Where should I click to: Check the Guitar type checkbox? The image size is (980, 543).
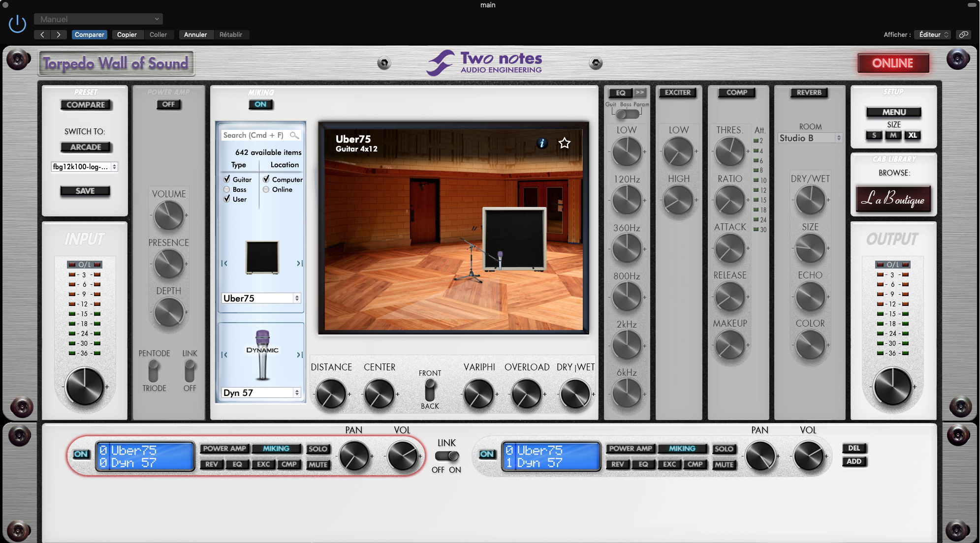[227, 179]
